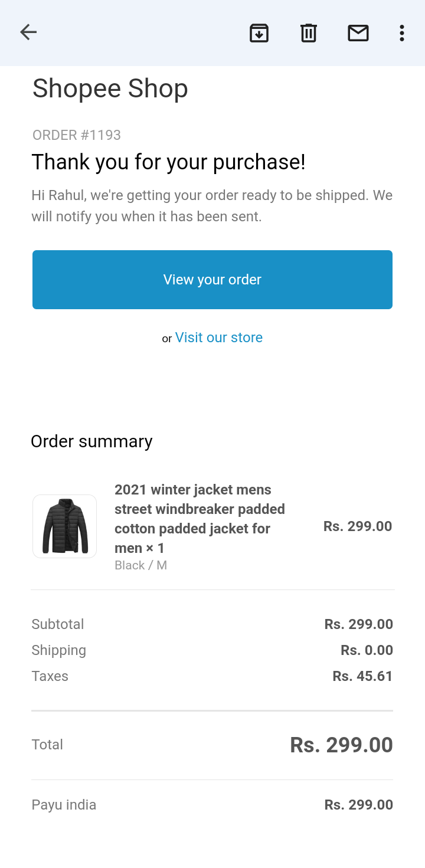
Task: Tap the Shopee Shop heading
Action: (x=110, y=89)
